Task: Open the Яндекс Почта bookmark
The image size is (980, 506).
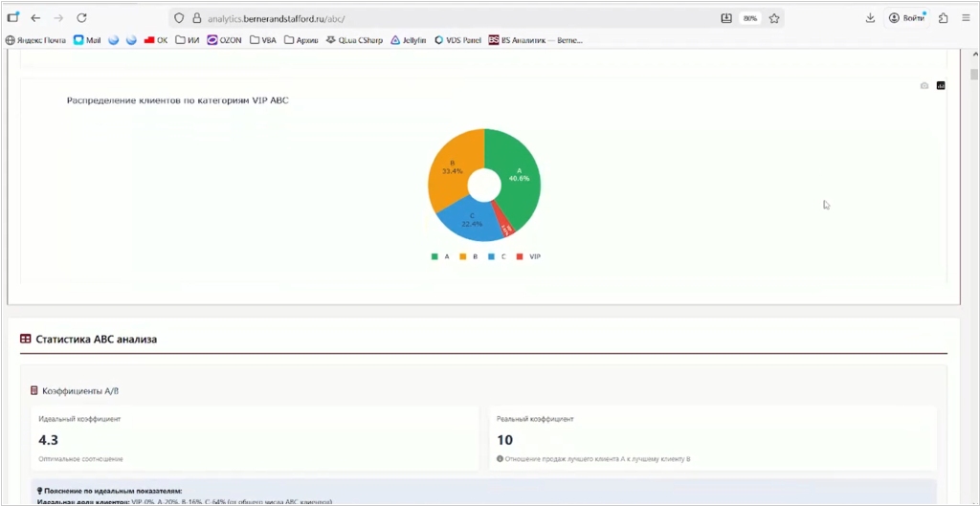Action: [35, 40]
